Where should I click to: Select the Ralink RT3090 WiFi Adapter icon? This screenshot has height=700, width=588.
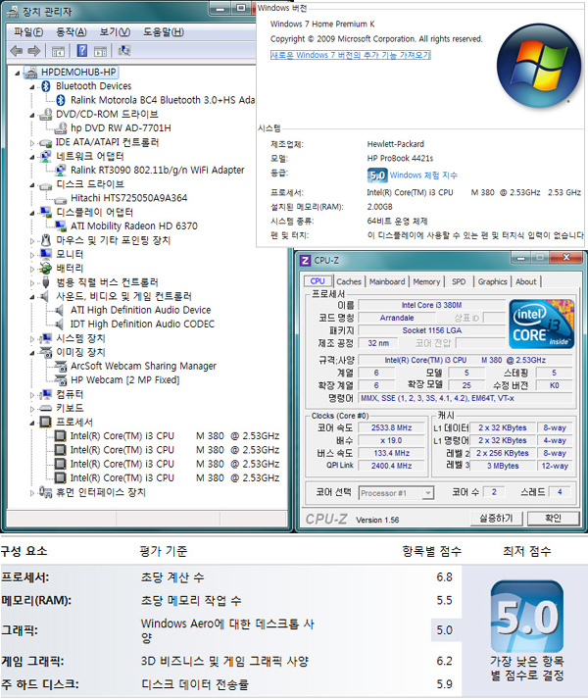[x=61, y=170]
